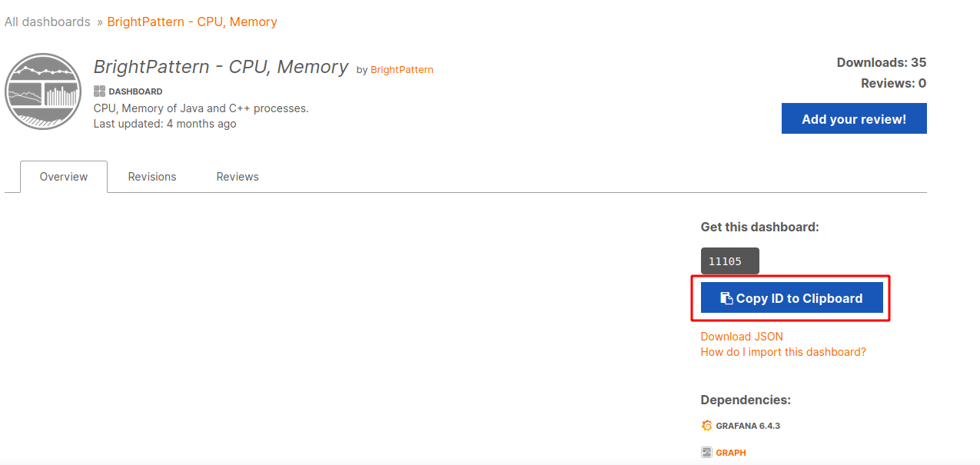The width and height of the screenshot is (980, 465).
Task: Open How do I import this dashboard
Action: [x=783, y=352]
